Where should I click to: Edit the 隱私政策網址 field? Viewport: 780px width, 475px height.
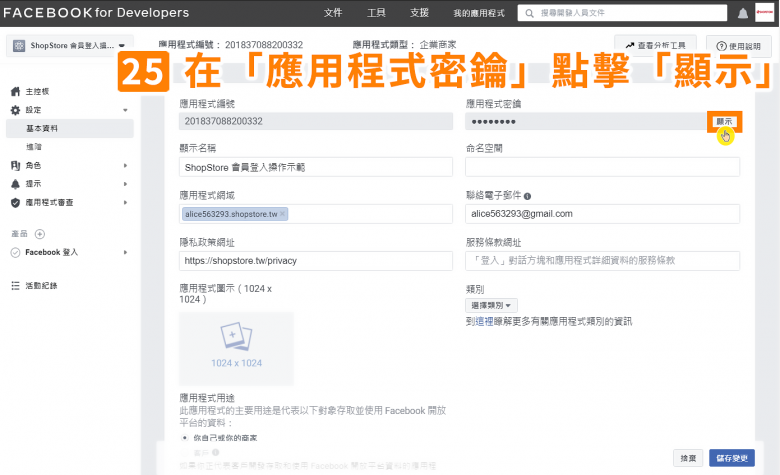(x=316, y=261)
